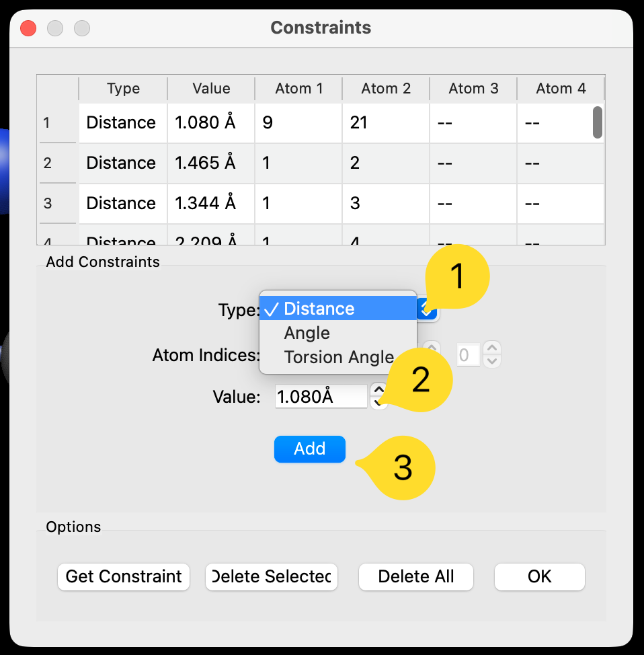Select Distance option in Type list

click(x=319, y=309)
